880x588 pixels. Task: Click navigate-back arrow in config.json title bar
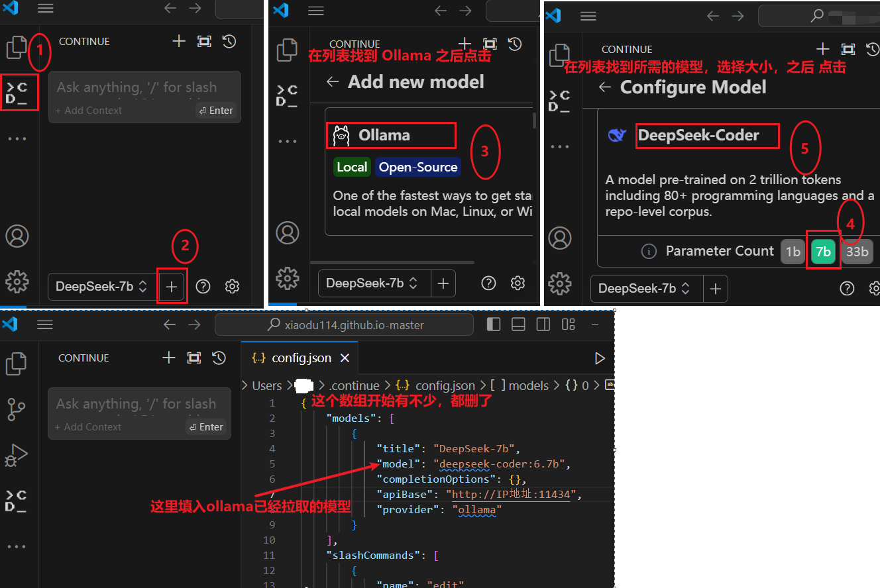coord(170,324)
